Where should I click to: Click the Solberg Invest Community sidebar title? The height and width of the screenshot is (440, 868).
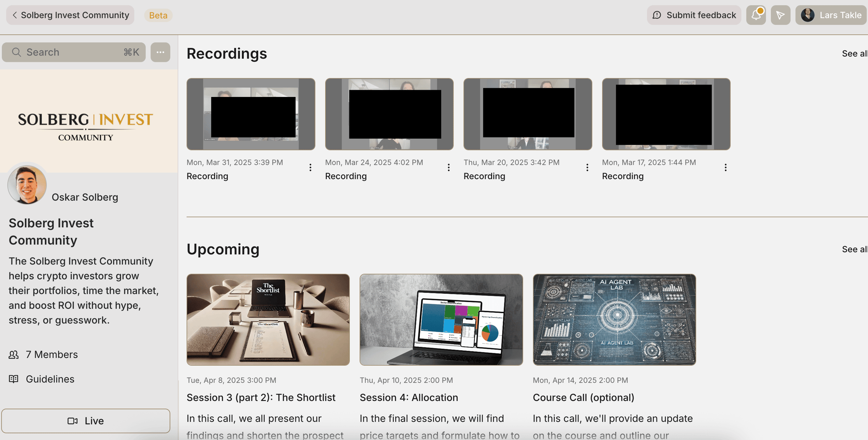(51, 232)
